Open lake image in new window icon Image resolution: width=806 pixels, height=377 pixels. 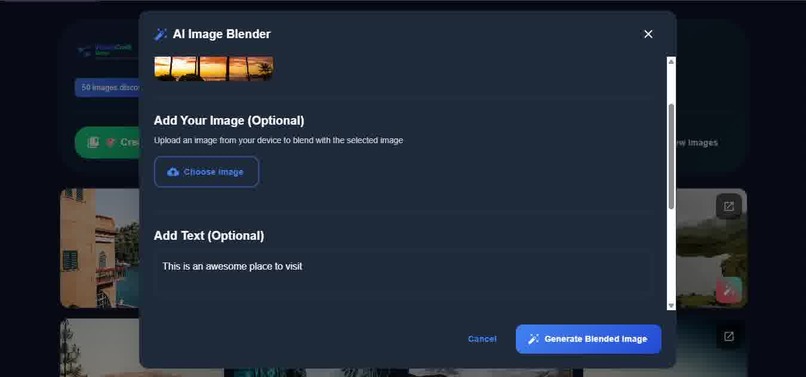(728, 206)
